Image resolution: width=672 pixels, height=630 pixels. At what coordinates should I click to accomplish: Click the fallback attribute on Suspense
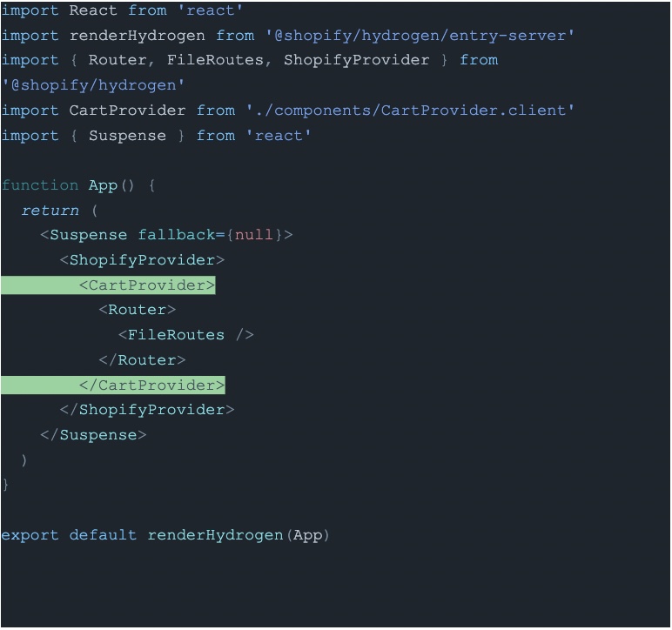pos(177,235)
